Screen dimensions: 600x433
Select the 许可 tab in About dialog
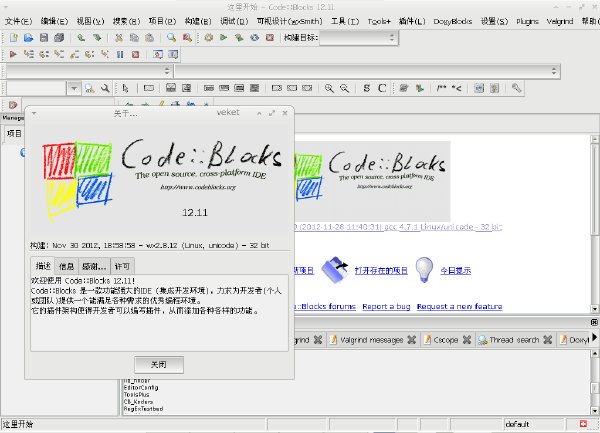pyautogui.click(x=122, y=266)
